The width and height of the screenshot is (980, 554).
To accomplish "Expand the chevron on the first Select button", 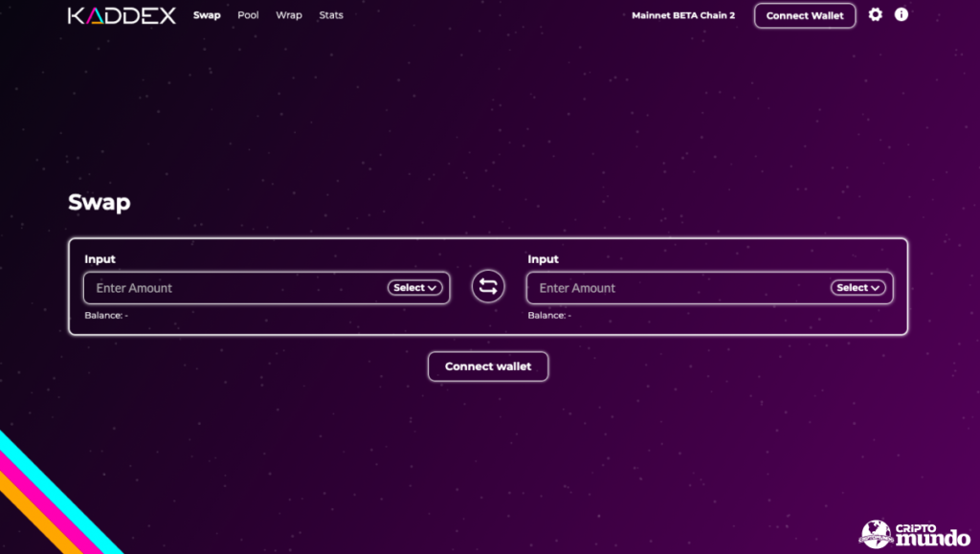I will (432, 287).
